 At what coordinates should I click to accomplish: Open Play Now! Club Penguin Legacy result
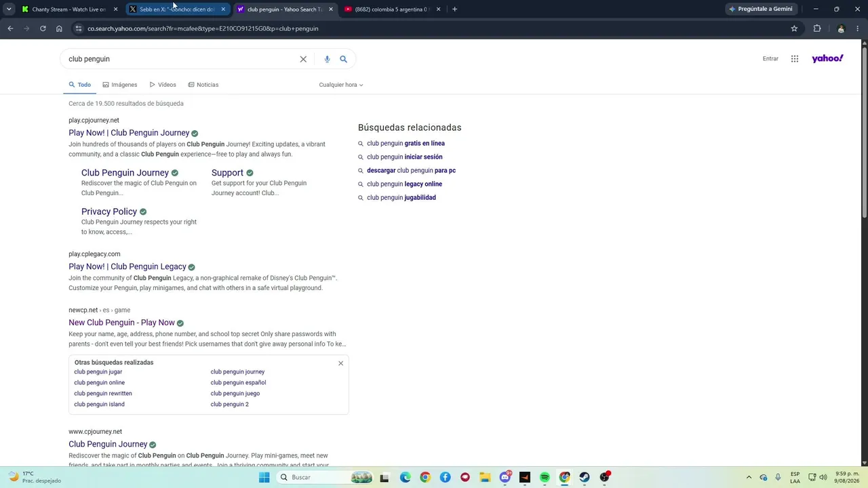pyautogui.click(x=127, y=266)
